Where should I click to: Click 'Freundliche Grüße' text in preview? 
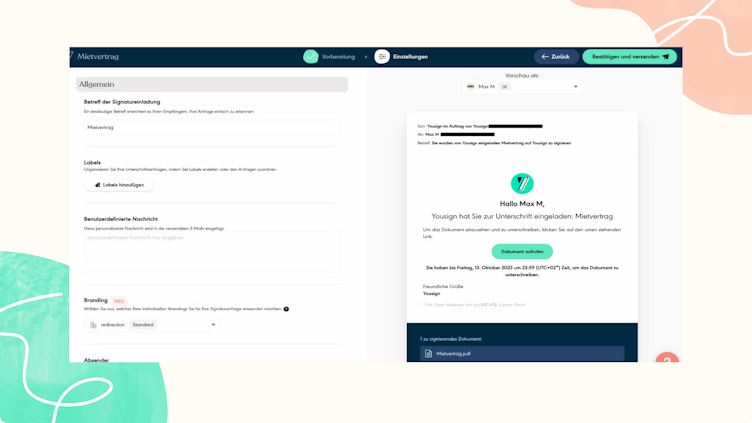coord(443,286)
